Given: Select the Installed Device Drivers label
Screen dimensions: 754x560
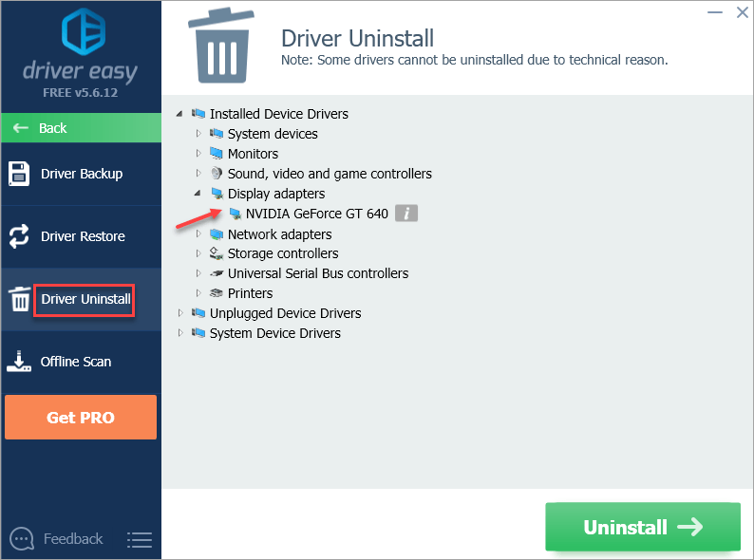Looking at the screenshot, I should 279,114.
